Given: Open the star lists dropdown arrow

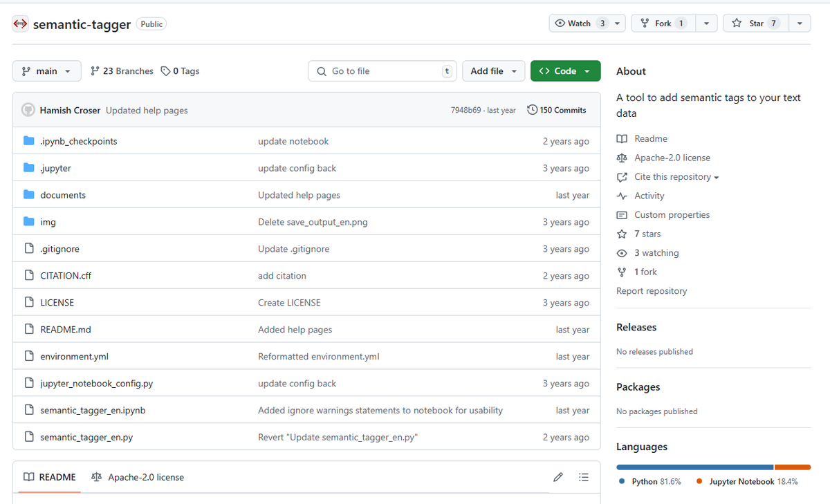Looking at the screenshot, I should [x=800, y=24].
